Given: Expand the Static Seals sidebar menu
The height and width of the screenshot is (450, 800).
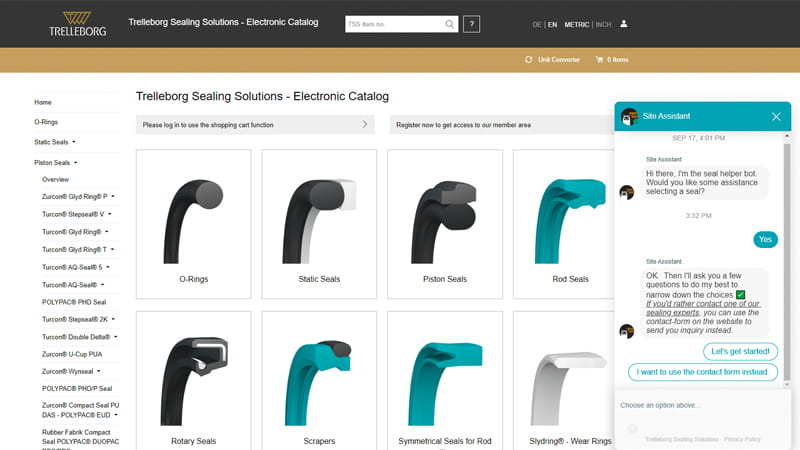Looking at the screenshot, I should tap(73, 142).
